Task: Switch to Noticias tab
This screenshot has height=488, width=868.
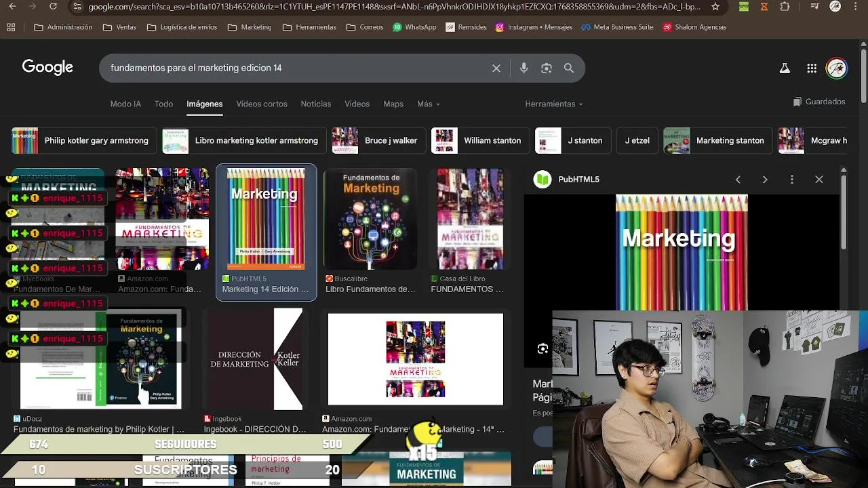Action: click(316, 104)
